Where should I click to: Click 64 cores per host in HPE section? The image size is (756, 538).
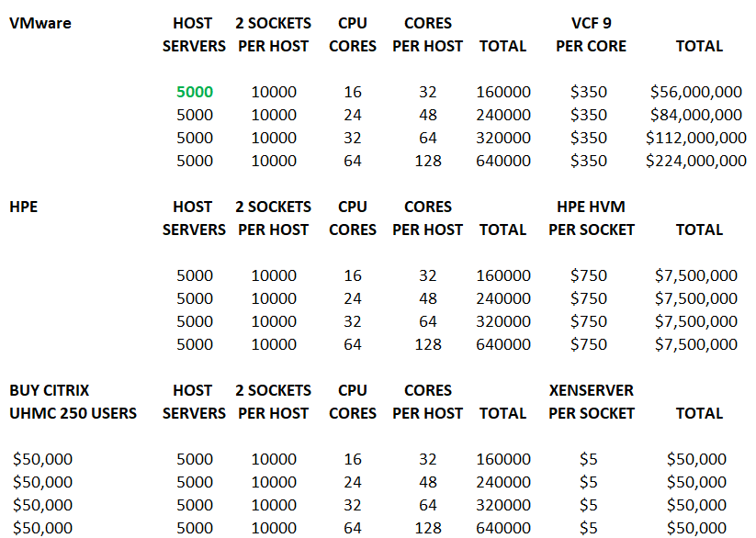click(428, 321)
